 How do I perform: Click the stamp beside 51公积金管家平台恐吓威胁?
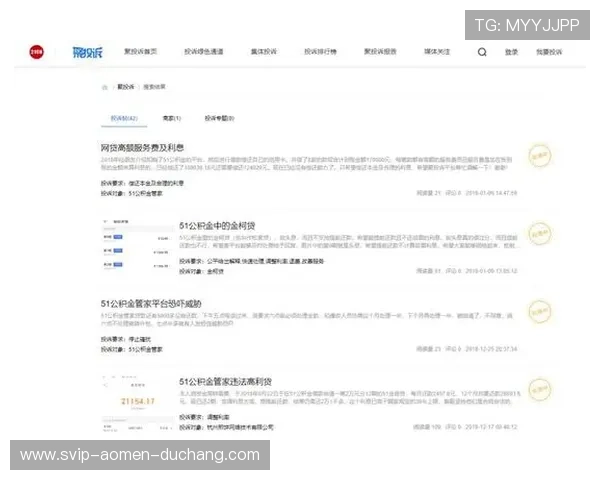(x=540, y=312)
